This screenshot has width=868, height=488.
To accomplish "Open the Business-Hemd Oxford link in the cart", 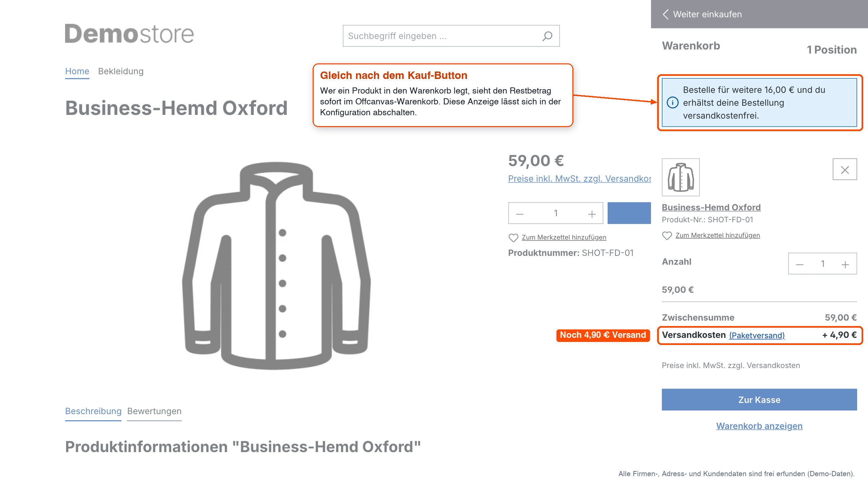I will (x=711, y=207).
